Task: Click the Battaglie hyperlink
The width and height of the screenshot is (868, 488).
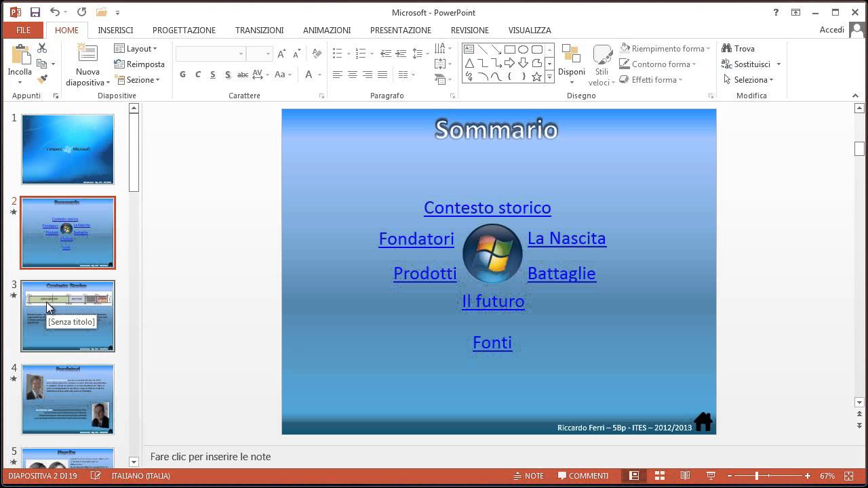Action: coord(561,273)
